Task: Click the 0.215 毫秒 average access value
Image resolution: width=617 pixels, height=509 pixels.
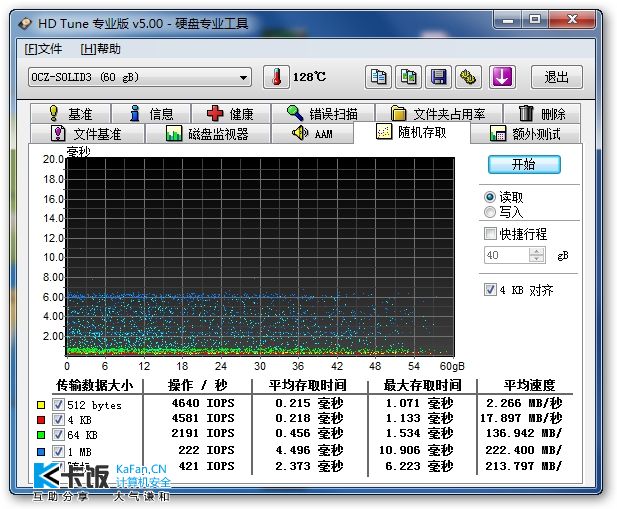Action: coord(309,403)
